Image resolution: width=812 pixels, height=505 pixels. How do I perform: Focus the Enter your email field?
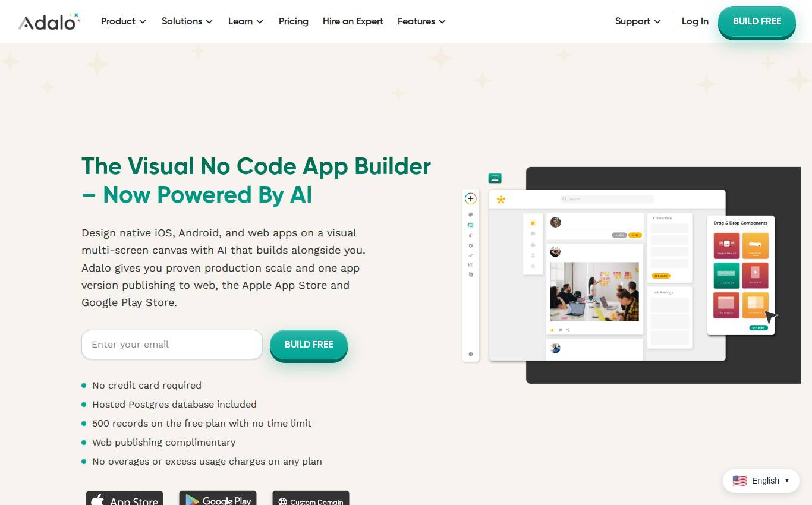pos(172,345)
